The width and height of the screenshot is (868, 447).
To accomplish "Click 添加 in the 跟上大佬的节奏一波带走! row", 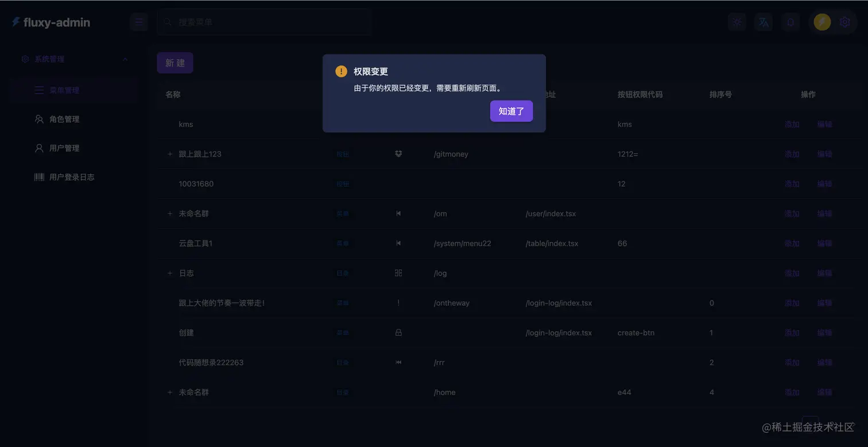I will coord(792,303).
